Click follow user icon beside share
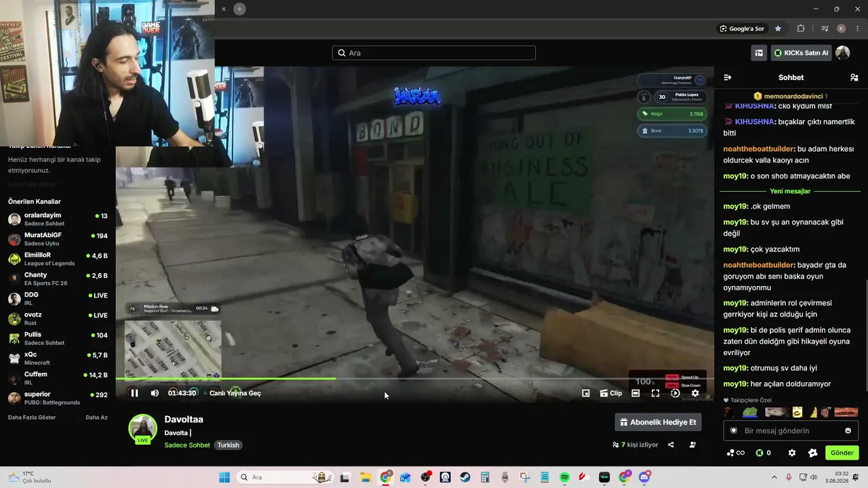Image resolution: width=868 pixels, height=488 pixels. [x=692, y=445]
